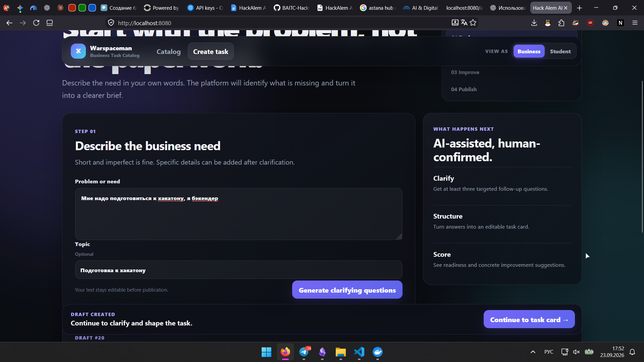Open the notifications bell in taskbar

click(x=632, y=352)
